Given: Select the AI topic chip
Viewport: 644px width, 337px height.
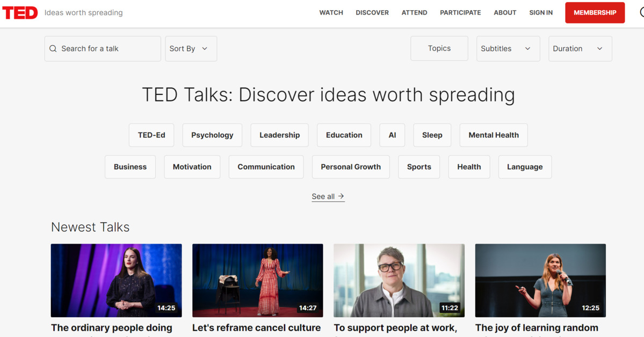Looking at the screenshot, I should click(392, 135).
